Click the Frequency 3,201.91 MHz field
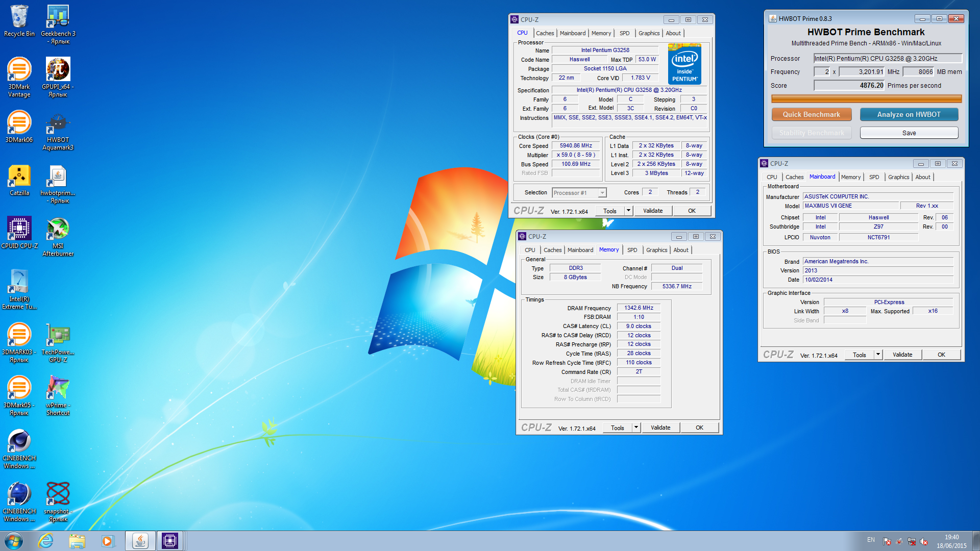This screenshot has height=551, width=980. click(862, 72)
